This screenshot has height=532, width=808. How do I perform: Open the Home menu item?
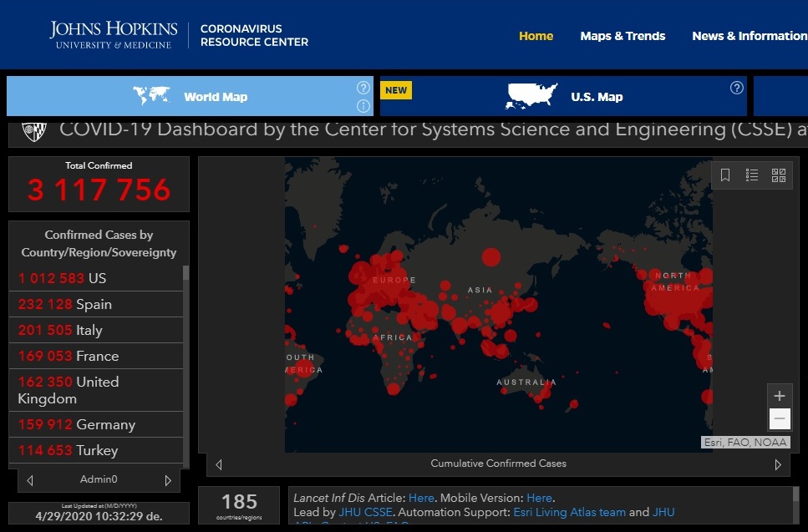point(536,36)
